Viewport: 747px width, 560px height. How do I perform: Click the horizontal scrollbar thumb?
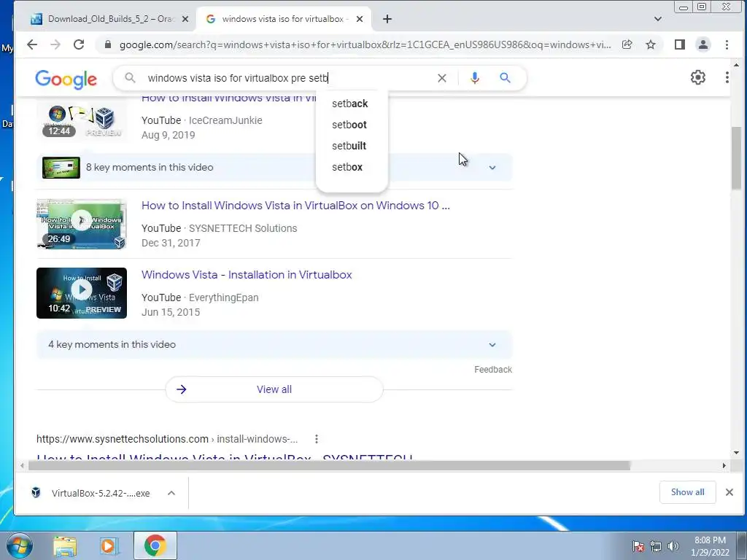point(329,466)
